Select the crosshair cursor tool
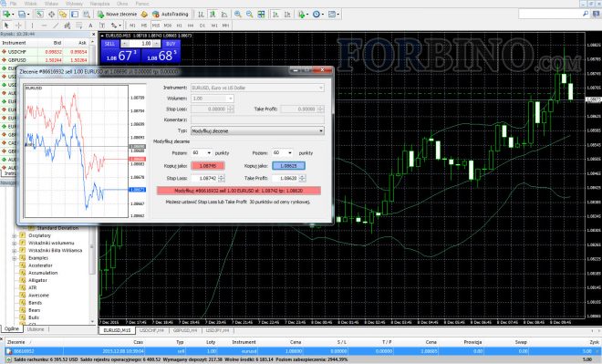The width and height of the screenshot is (602, 364). click(18, 26)
